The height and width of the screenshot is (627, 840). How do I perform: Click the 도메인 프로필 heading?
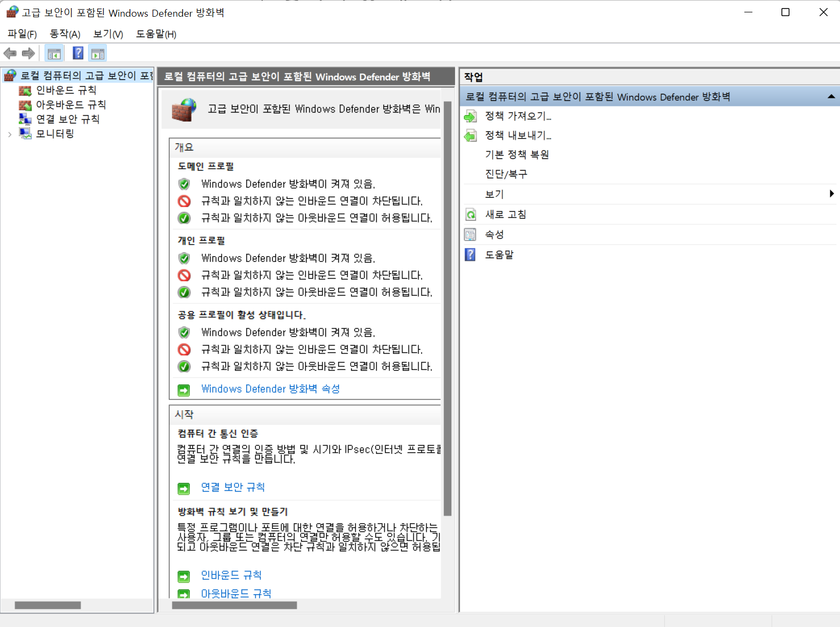tap(206, 167)
